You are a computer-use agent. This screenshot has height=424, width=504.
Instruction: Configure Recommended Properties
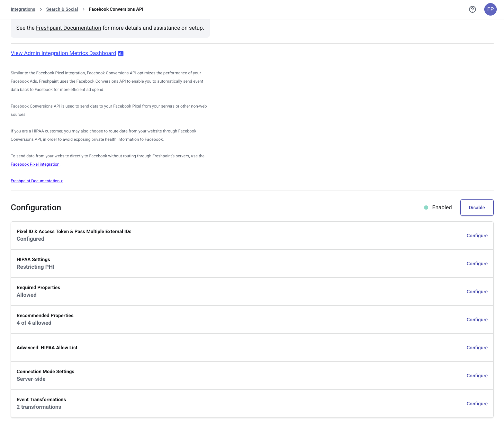coord(477,320)
